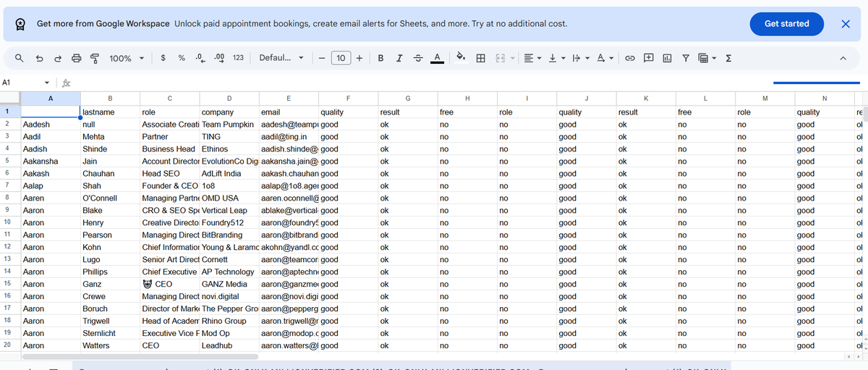Image resolution: width=868 pixels, height=370 pixels.
Task: Increase decimal places icon
Action: coord(219,58)
